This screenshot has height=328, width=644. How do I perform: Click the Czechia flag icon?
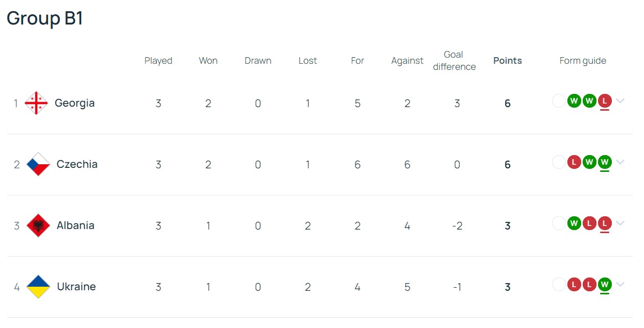click(38, 164)
